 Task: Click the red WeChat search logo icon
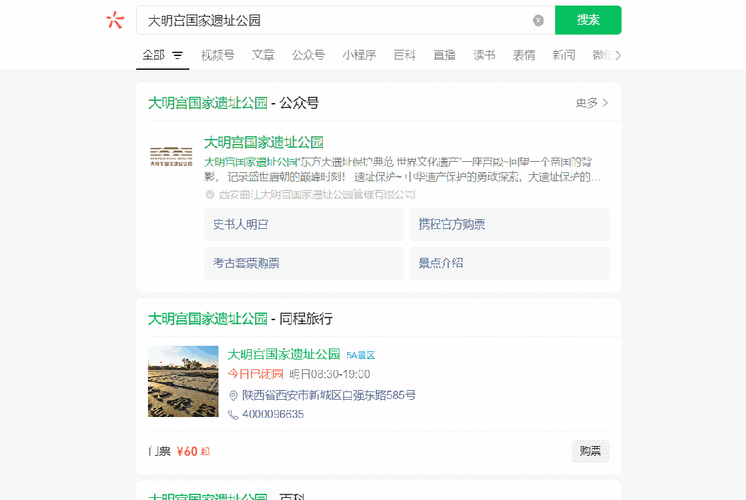pyautogui.click(x=115, y=20)
